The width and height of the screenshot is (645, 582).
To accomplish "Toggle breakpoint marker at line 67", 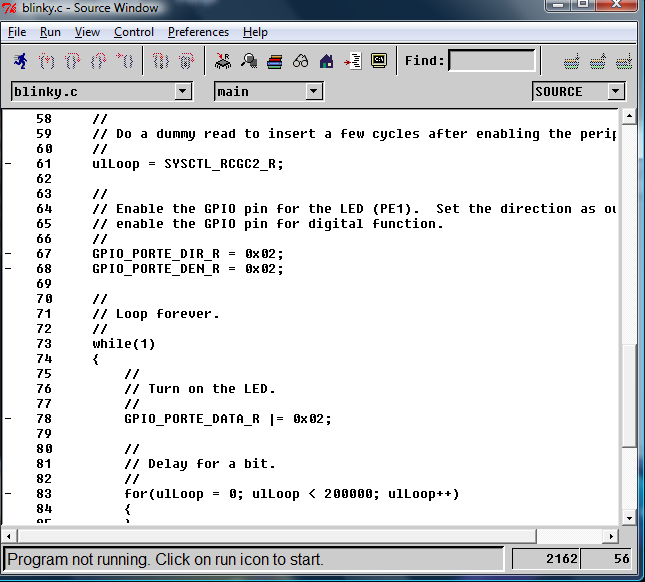I will (8, 254).
